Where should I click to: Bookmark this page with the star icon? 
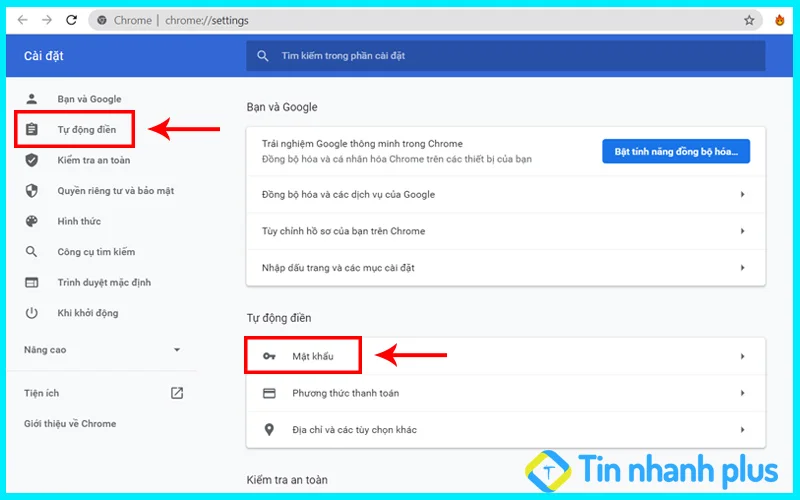[749, 20]
